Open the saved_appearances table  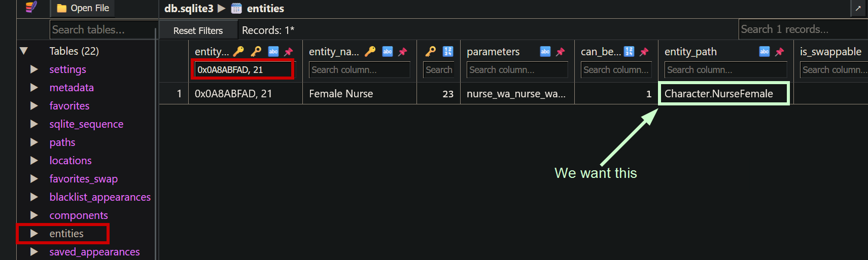(94, 252)
